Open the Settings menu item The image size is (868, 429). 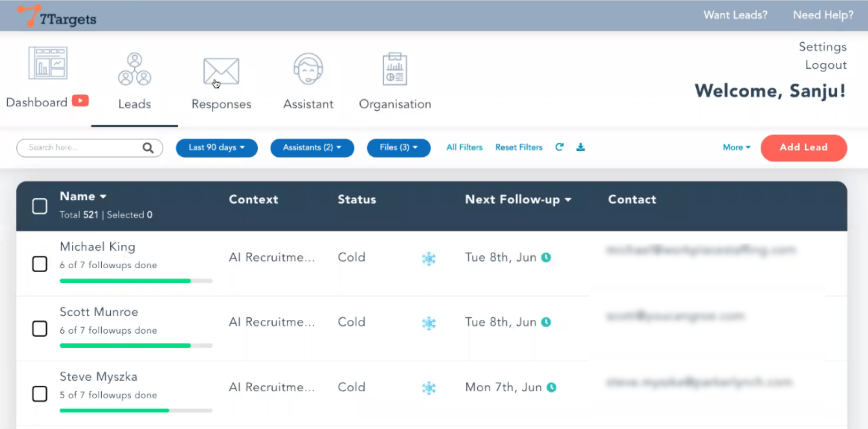click(822, 47)
